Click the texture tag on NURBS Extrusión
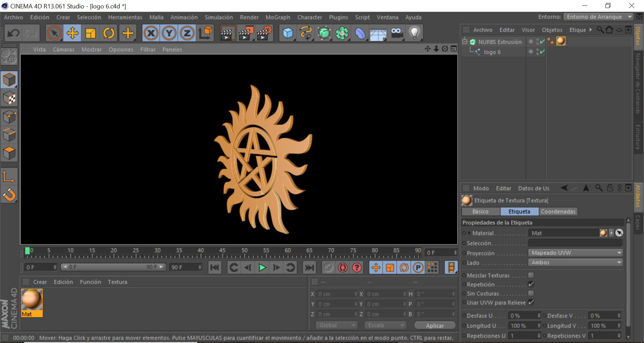Viewport: 644px width, 343px height. coord(561,41)
